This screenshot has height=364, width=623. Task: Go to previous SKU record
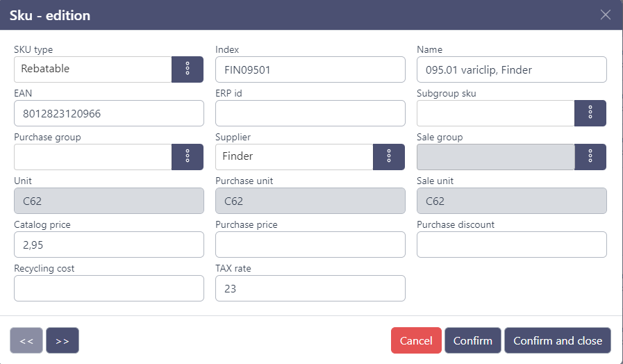click(x=26, y=340)
